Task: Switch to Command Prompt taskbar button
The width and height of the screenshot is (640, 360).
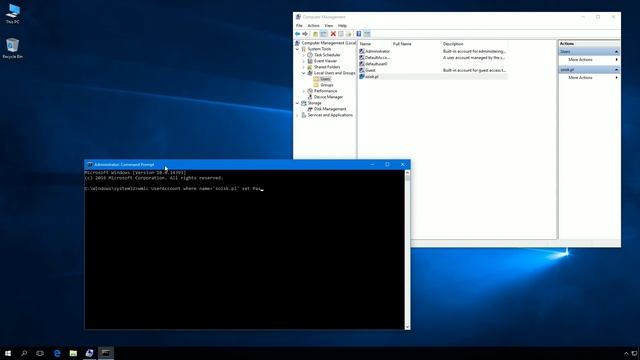Action: coord(106,353)
